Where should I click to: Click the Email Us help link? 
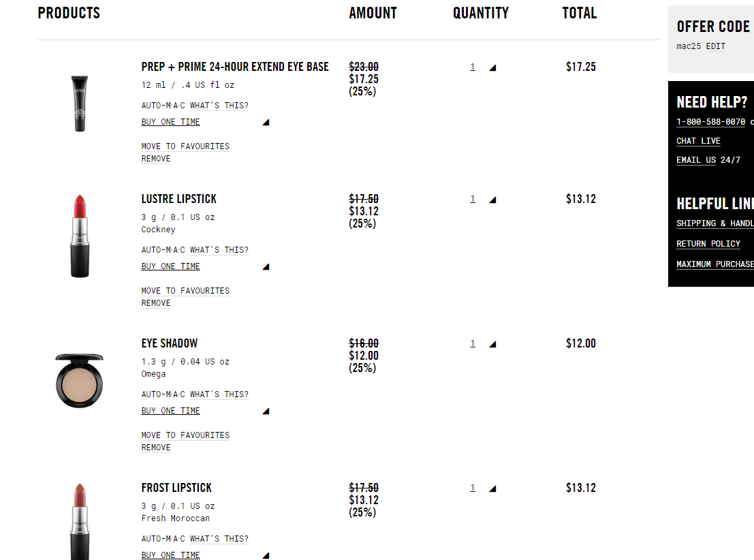coord(695,160)
